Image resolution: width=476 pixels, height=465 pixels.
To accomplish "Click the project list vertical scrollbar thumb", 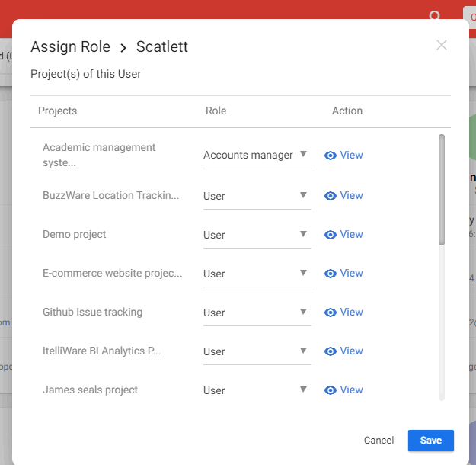I will 442,190.
